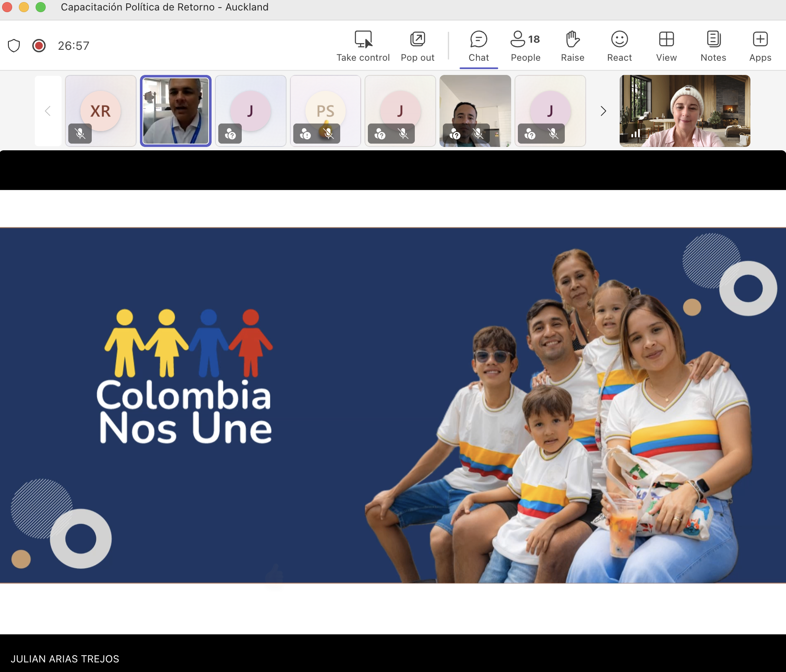Click muted mic icon on PS tile
This screenshot has height=672, width=786.
pos(329,134)
